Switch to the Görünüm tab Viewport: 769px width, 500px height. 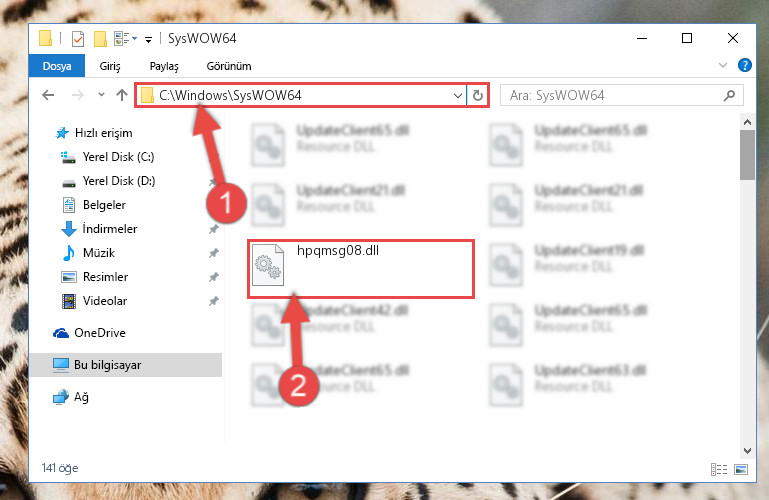[229, 66]
